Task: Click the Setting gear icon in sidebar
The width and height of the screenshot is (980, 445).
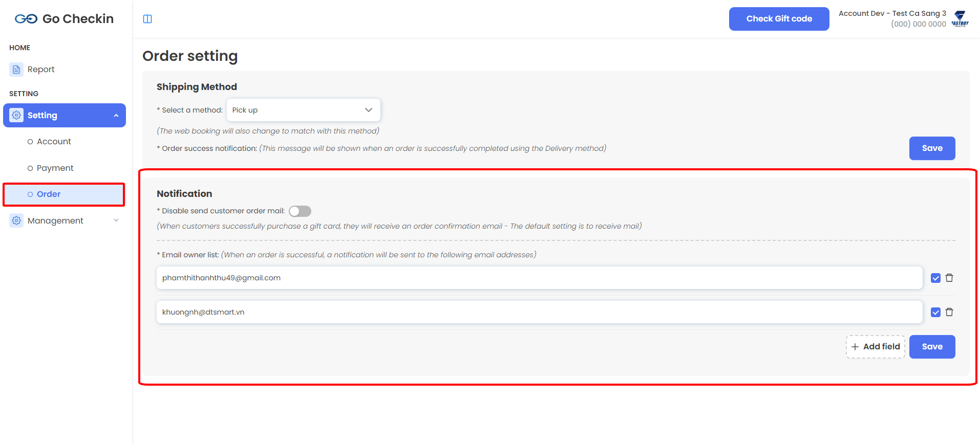Action: 16,116
